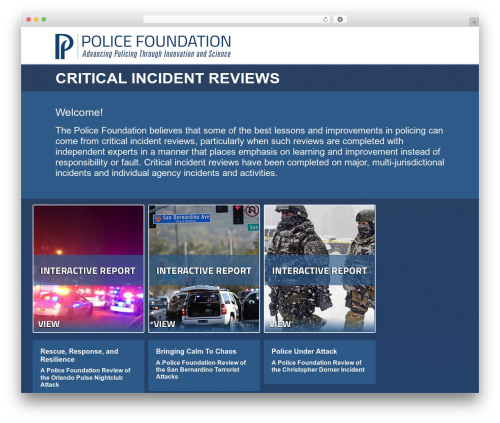Image resolution: width=500 pixels, height=423 pixels.
Task: Click VIEW on the nightclub police lights card
Action: click(x=49, y=324)
